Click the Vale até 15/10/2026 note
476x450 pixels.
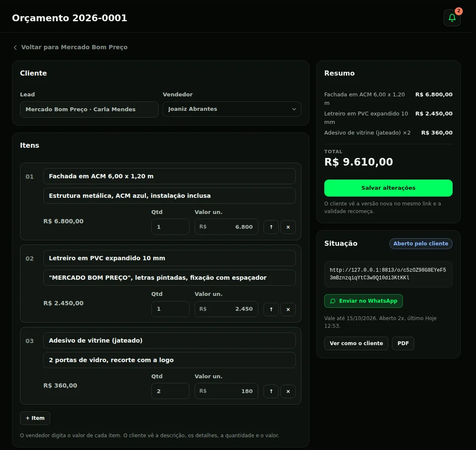coord(380,322)
